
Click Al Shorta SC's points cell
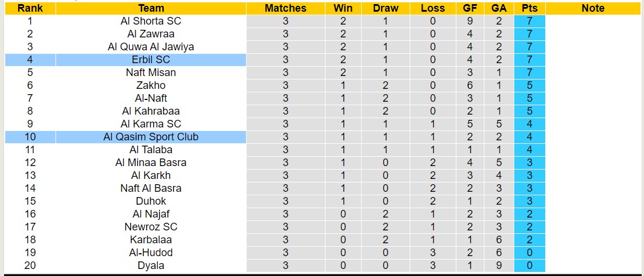click(x=530, y=21)
